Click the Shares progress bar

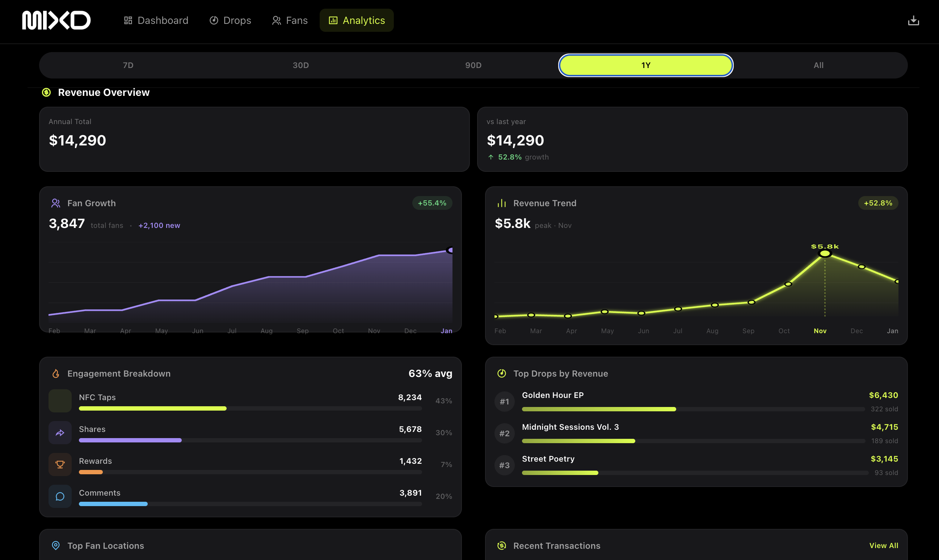(x=250, y=440)
